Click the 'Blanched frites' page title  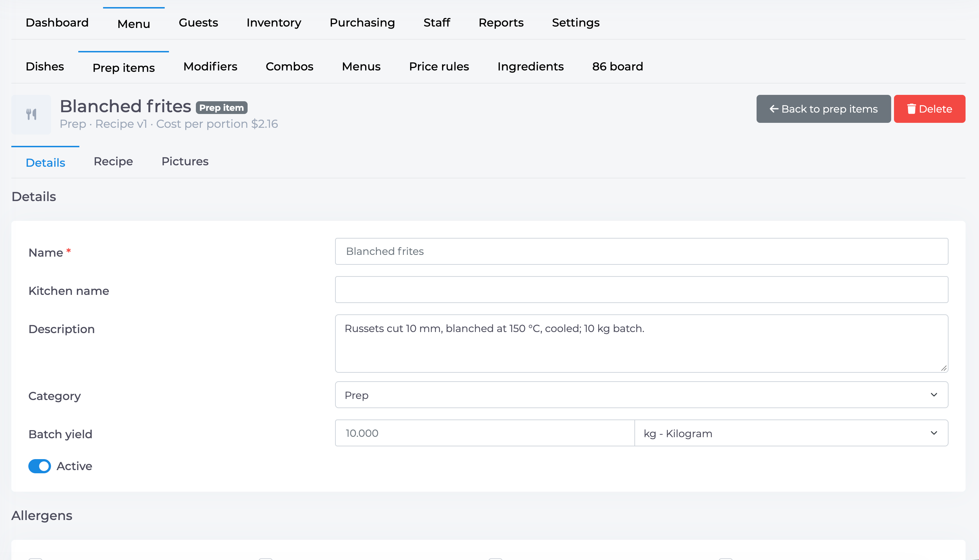coord(125,106)
